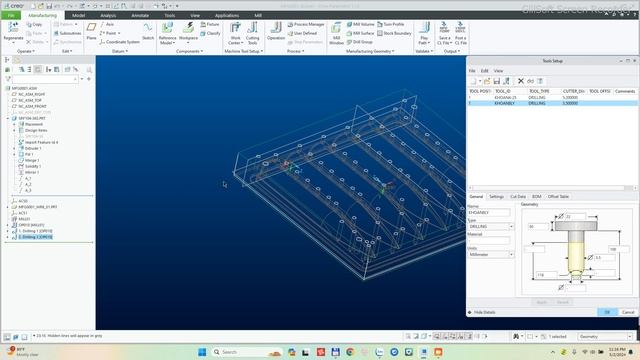Open the File menu

click(x=11, y=16)
